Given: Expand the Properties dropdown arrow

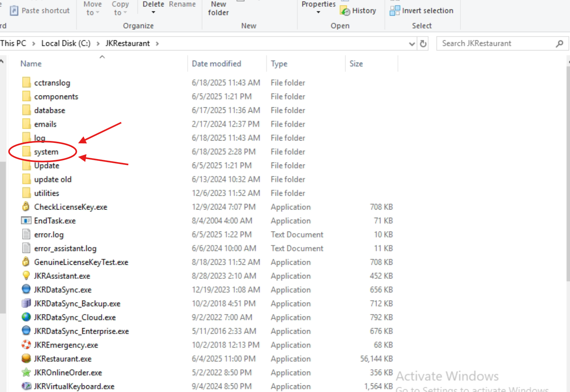Looking at the screenshot, I should tap(318, 13).
